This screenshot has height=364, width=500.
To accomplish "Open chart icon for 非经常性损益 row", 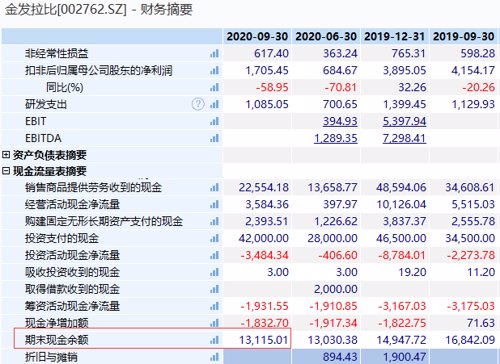I will click(x=214, y=53).
